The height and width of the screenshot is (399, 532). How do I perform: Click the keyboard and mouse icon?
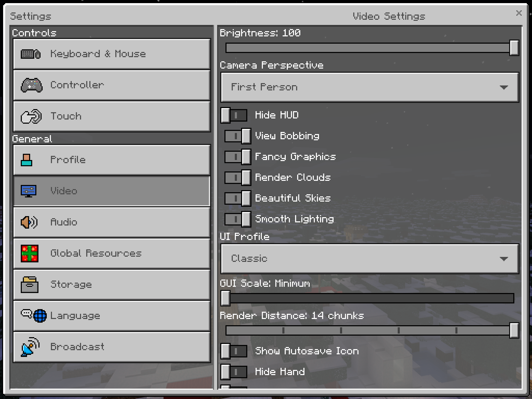coord(31,54)
